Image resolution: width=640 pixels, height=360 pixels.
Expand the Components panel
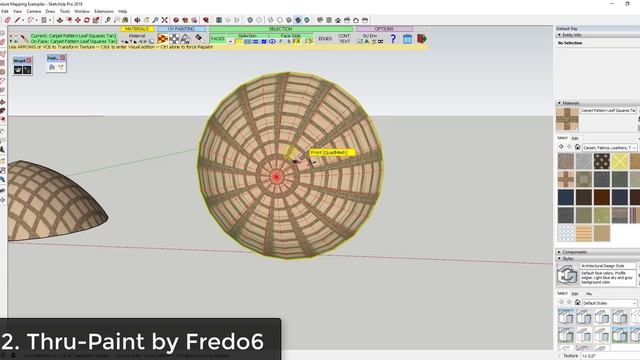(559, 252)
